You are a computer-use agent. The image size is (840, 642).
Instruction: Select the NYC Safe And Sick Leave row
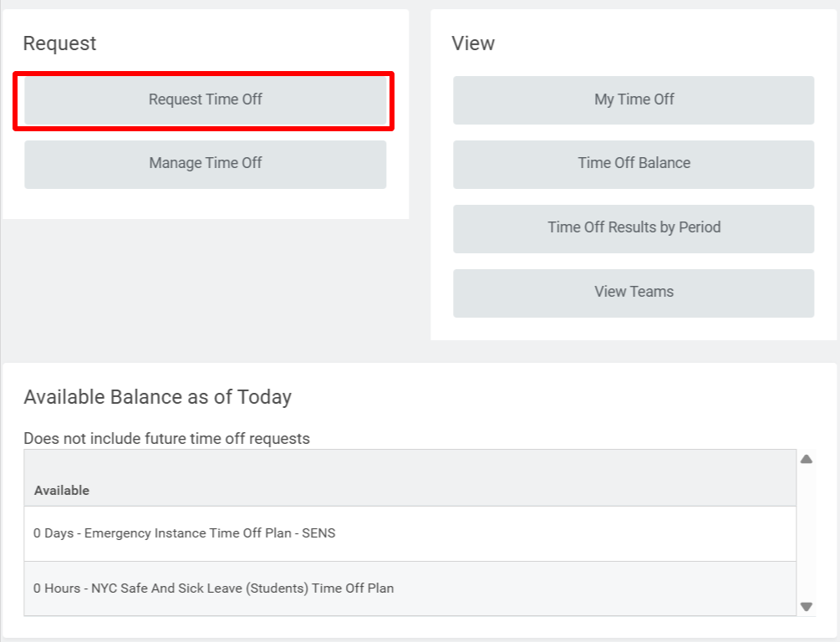[213, 588]
